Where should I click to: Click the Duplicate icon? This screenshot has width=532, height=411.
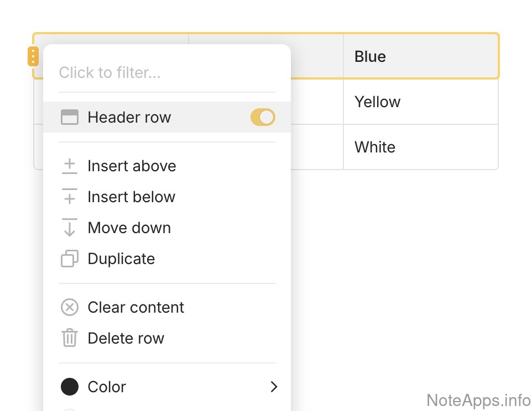tap(69, 259)
